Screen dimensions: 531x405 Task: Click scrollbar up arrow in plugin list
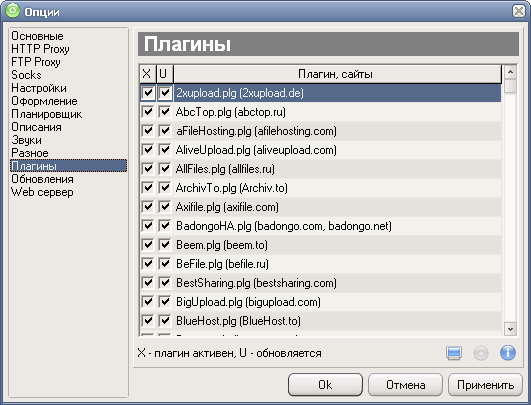(510, 72)
